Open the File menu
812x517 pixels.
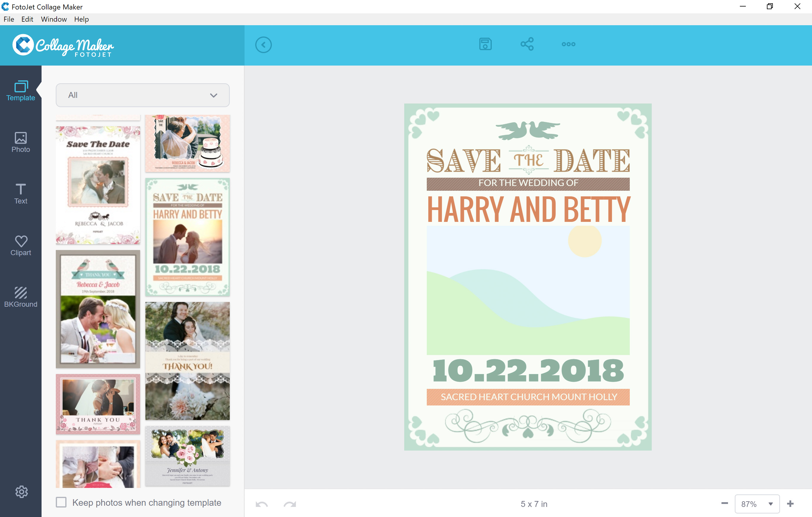[8, 19]
